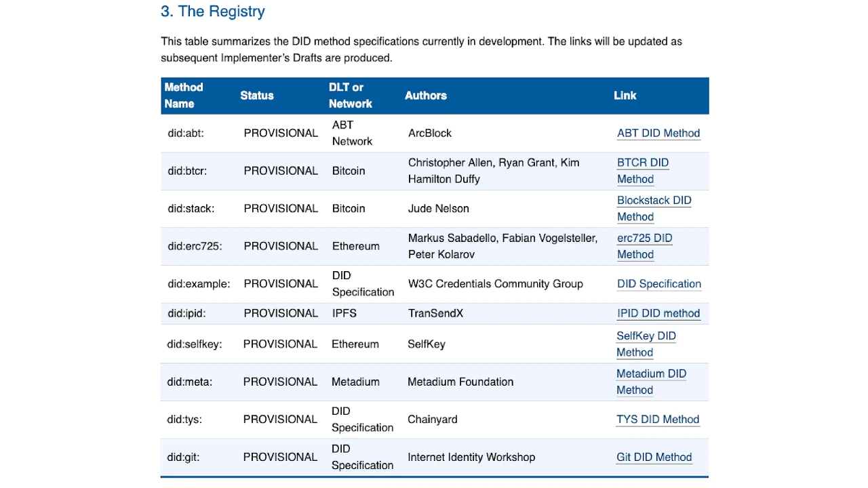Screen dimensions: 868x488
Task: Click the 'Link' column header
Action: (625, 96)
